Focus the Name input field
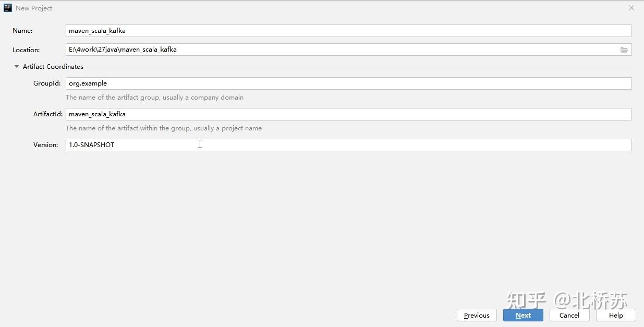 pyautogui.click(x=348, y=31)
